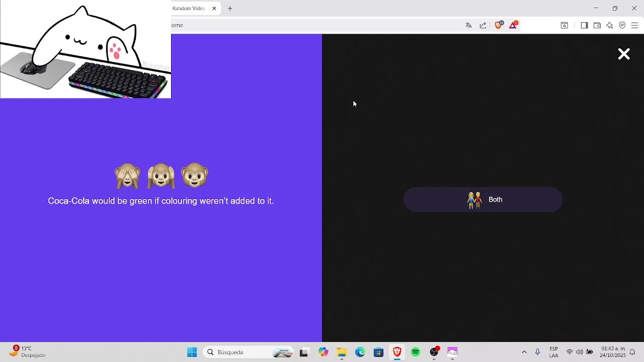Open a new browser tab
The image size is (644, 362).
230,9
